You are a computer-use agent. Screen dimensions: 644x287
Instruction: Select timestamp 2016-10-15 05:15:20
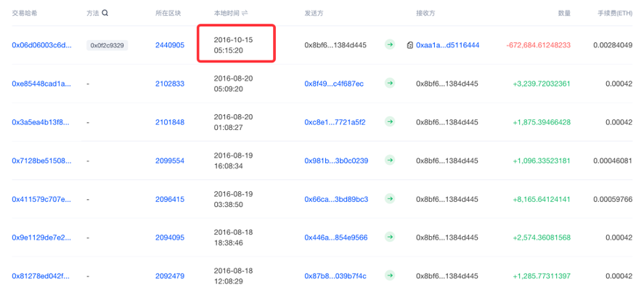point(233,45)
